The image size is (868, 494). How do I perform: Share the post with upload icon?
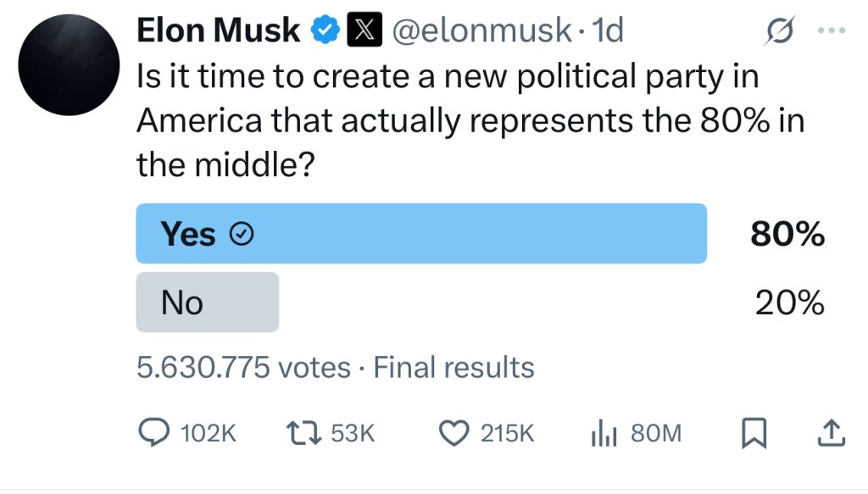[832, 433]
